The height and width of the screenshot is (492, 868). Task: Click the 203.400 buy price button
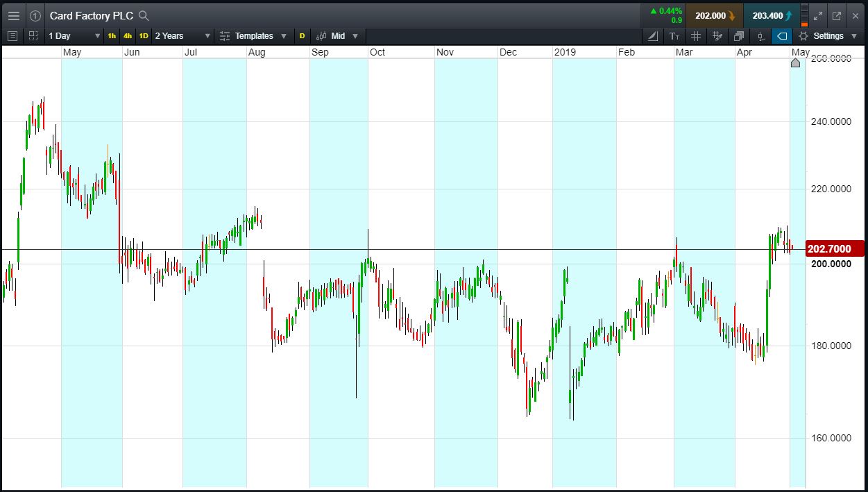pos(771,15)
